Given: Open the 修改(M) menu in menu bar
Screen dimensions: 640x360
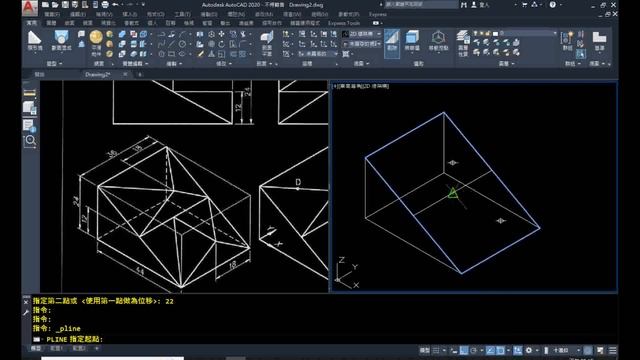Looking at the screenshot, I should click(x=264, y=14).
